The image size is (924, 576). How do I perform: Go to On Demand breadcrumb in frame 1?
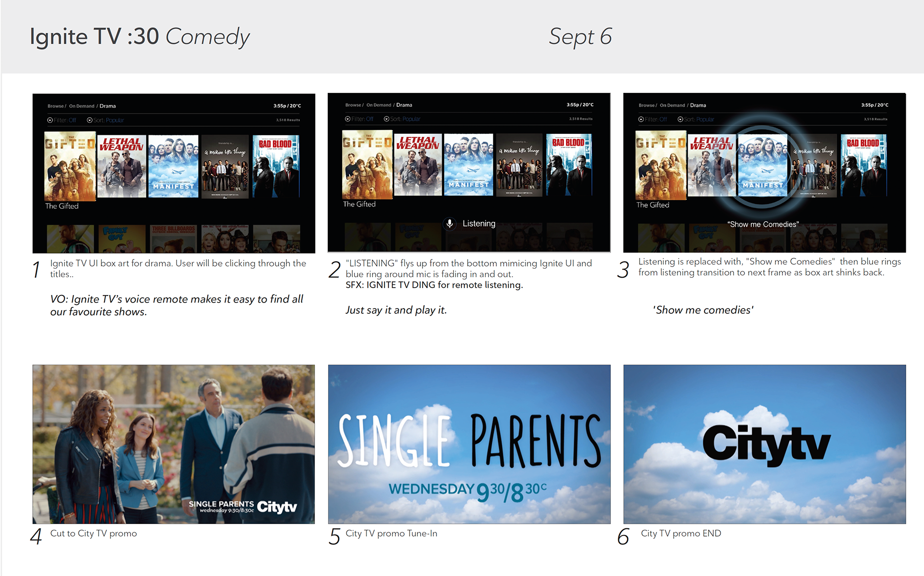(82, 106)
